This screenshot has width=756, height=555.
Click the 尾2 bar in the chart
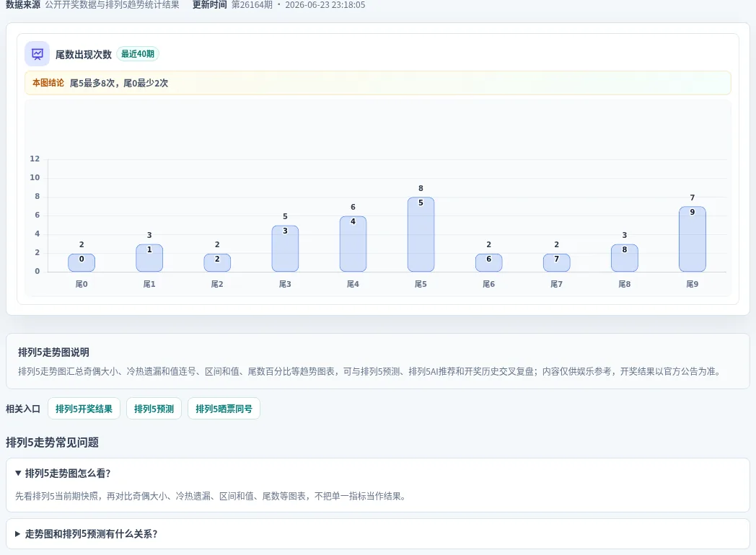[x=217, y=262]
